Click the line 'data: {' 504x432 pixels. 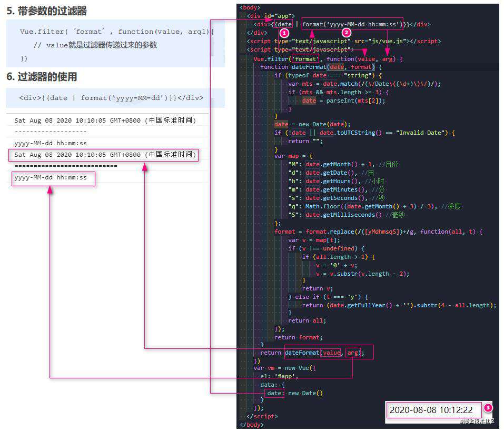(x=273, y=385)
